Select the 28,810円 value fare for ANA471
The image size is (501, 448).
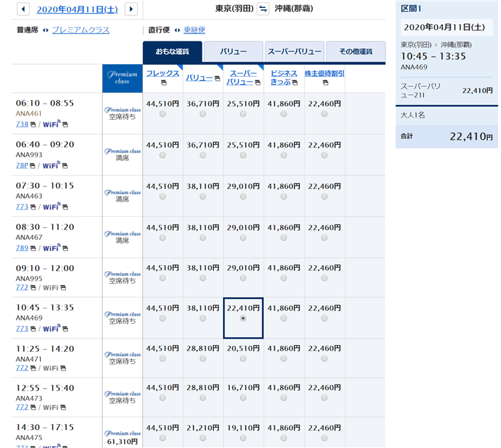(x=203, y=359)
